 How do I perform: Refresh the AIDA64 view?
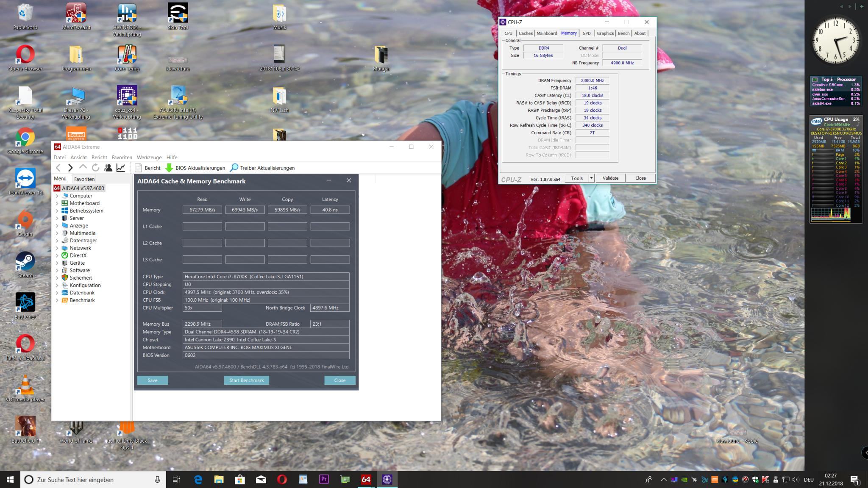point(95,168)
